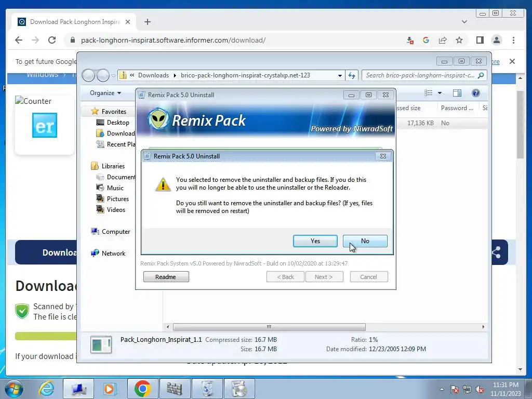Launch Internet Explorer from taskbar
Screen dimensions: 532x399
46,389
